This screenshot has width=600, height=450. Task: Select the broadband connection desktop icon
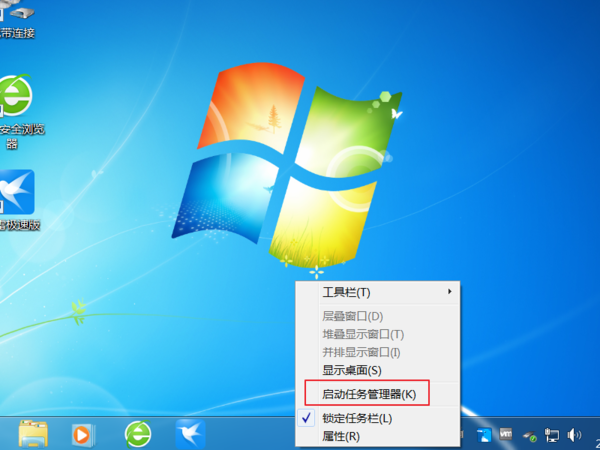[17, 20]
